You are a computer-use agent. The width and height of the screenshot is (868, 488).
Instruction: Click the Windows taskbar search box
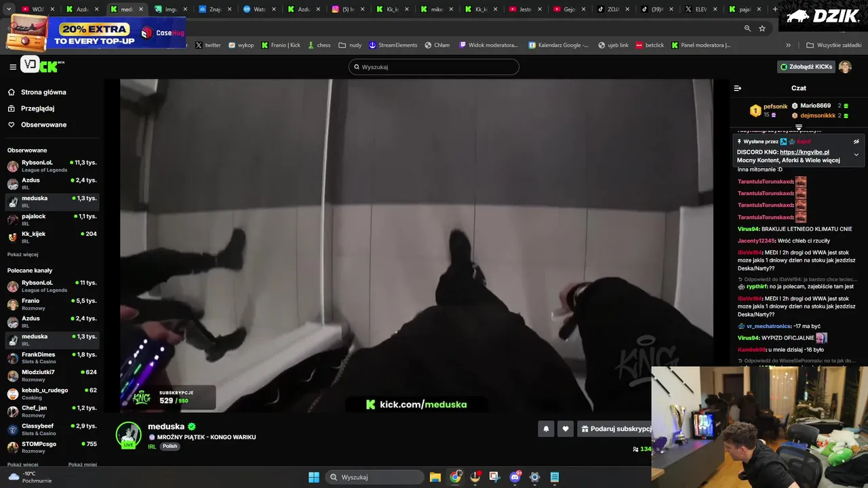375,477
